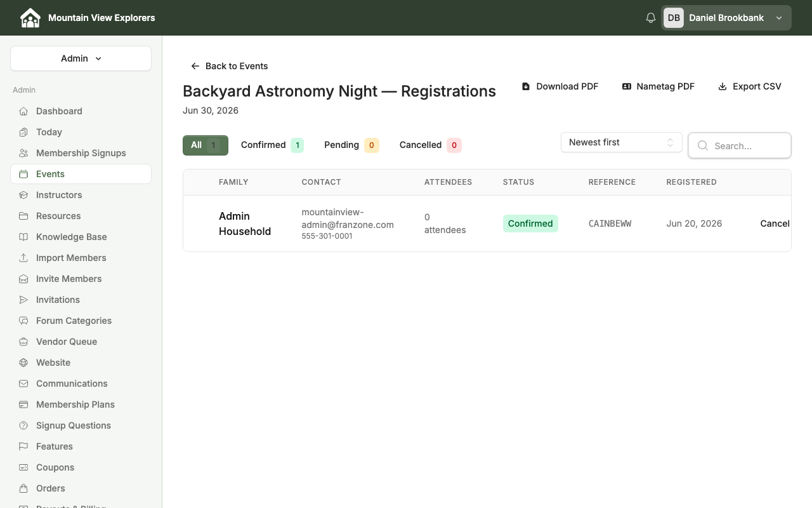The image size is (812, 508).
Task: Click the Orders bag icon
Action: (x=23, y=488)
